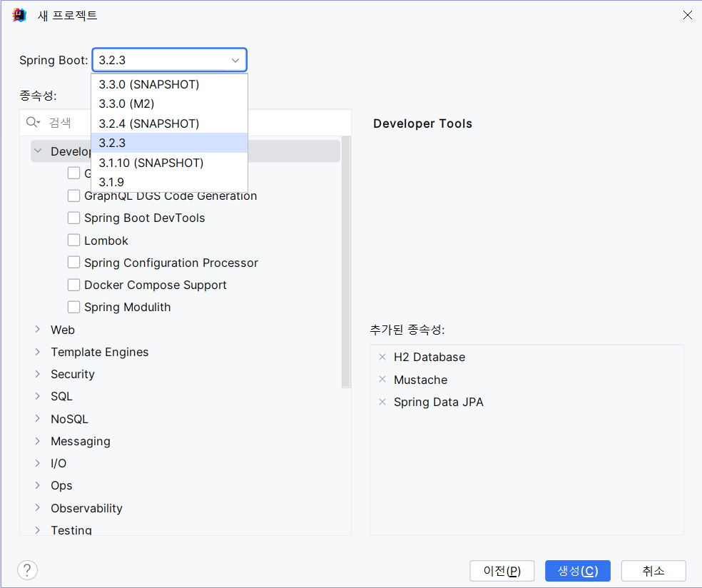Choose version 3.3.0 (M2)
Viewport: 702px width, 588px height.
pyautogui.click(x=169, y=103)
